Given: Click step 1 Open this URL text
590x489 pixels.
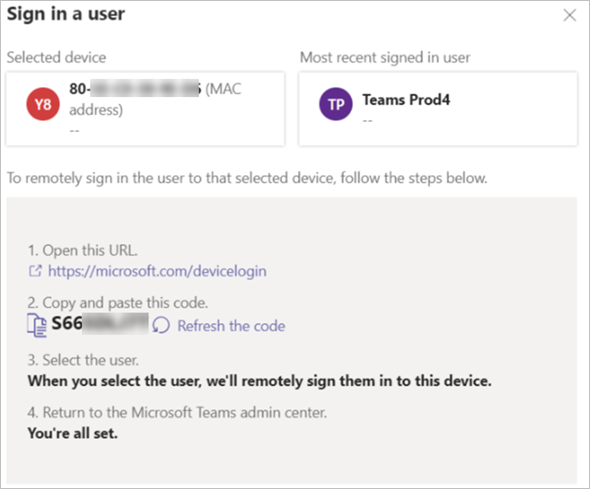Looking at the screenshot, I should pos(83,251).
